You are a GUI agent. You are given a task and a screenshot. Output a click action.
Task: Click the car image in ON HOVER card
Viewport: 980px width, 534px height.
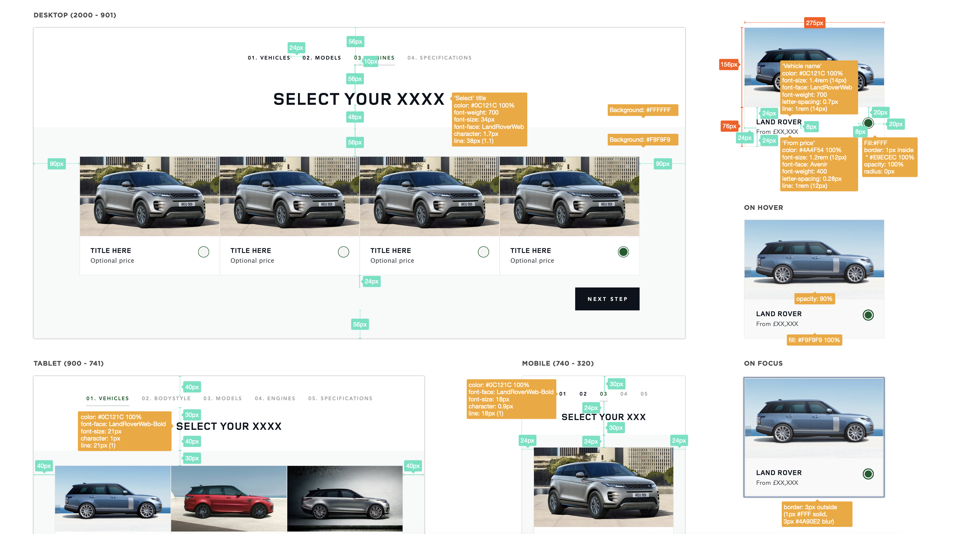click(x=814, y=260)
